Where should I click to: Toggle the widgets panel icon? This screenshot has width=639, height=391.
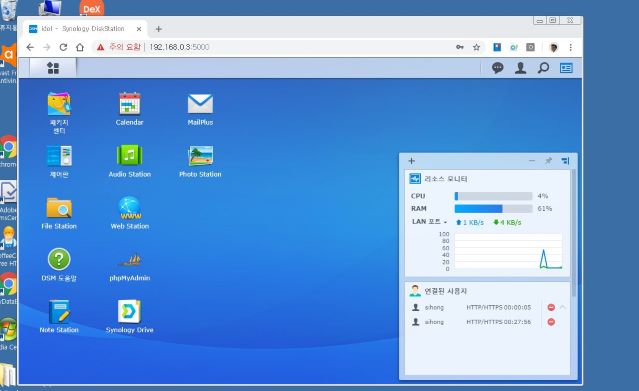coord(566,68)
